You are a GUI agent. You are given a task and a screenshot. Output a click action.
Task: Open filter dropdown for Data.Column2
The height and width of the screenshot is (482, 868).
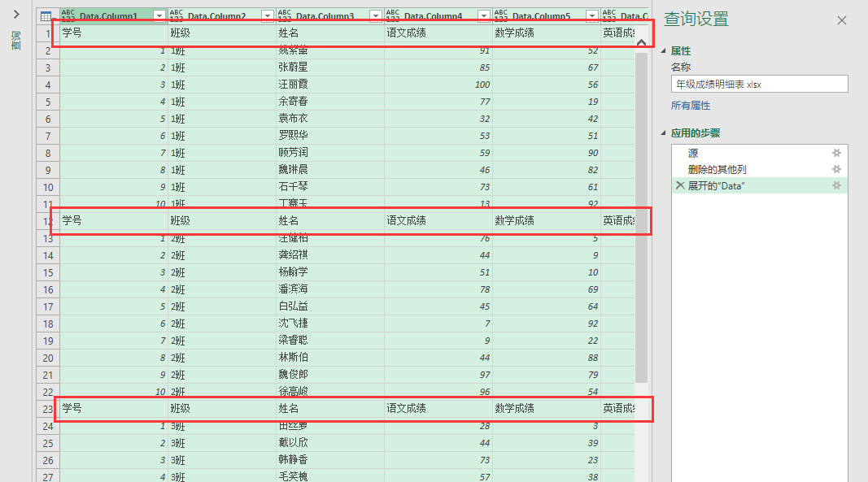pos(267,15)
